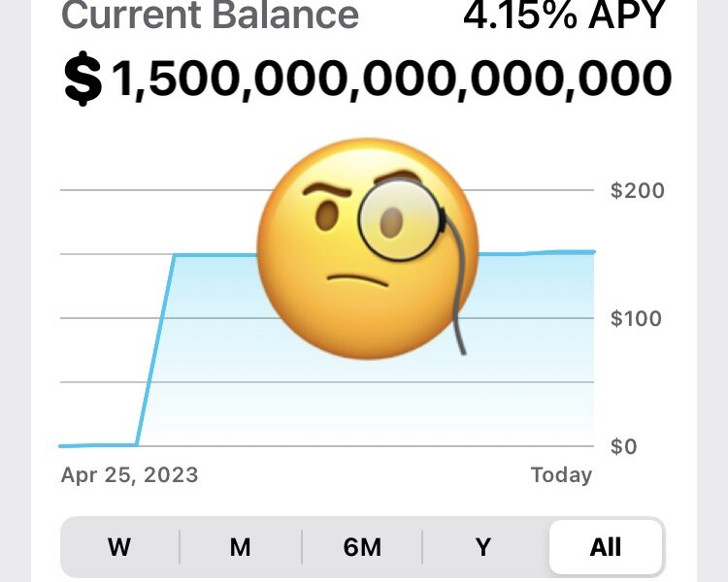Tap the steep rising chart line segment
728x582 pixels.
click(x=155, y=350)
